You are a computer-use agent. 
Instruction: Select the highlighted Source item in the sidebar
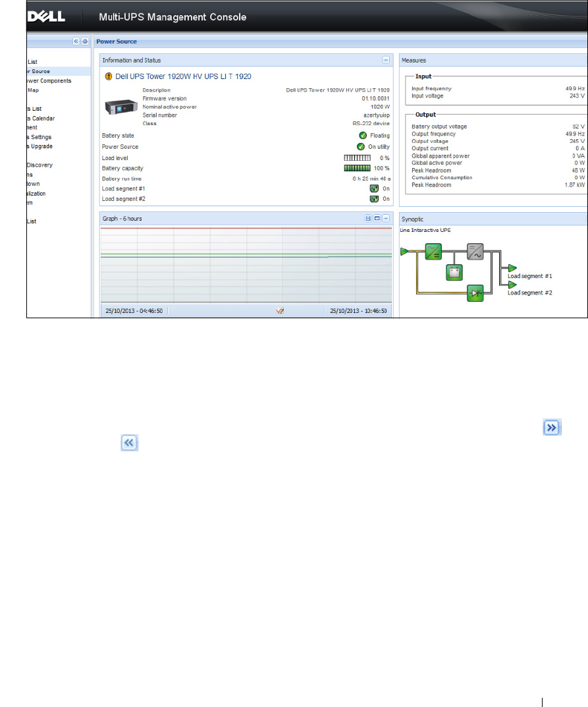pos(59,71)
